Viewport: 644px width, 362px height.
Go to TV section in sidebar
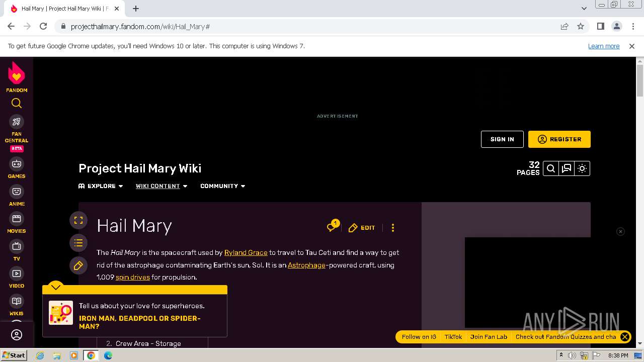17,250
